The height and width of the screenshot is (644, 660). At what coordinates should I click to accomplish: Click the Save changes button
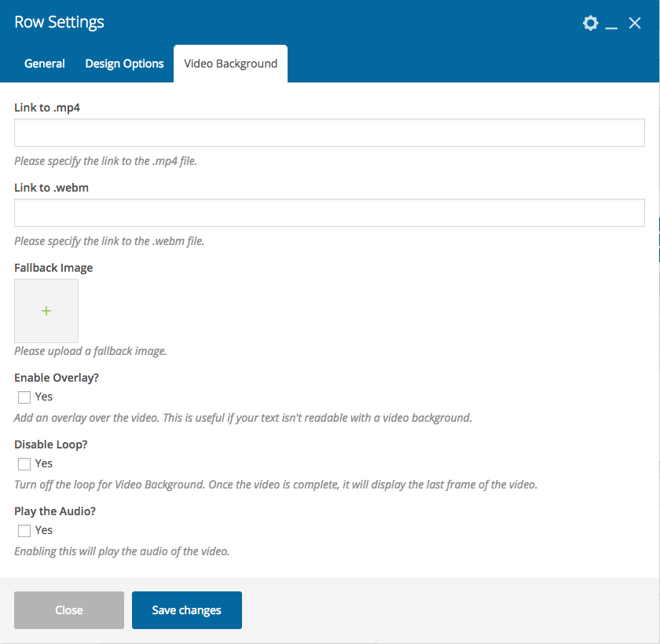pos(187,610)
